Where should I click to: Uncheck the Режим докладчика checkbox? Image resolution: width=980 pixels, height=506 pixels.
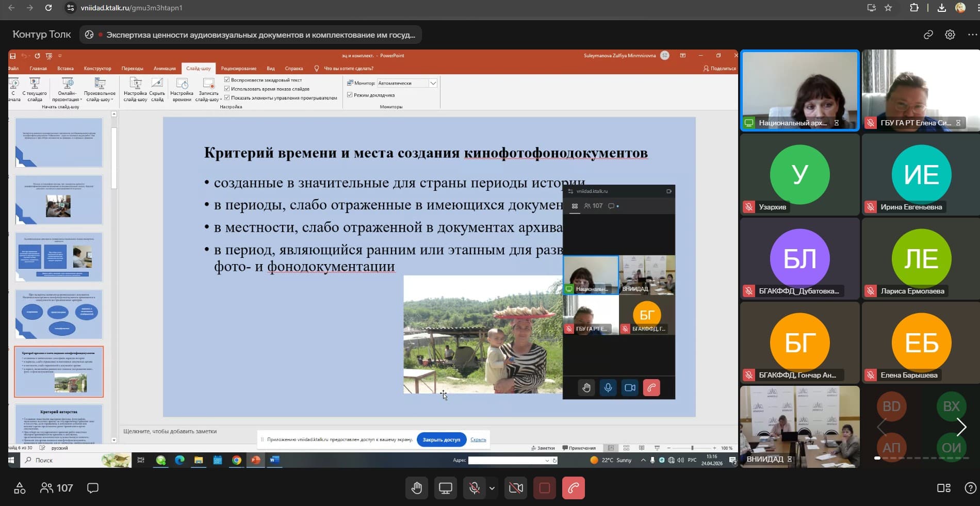(350, 95)
